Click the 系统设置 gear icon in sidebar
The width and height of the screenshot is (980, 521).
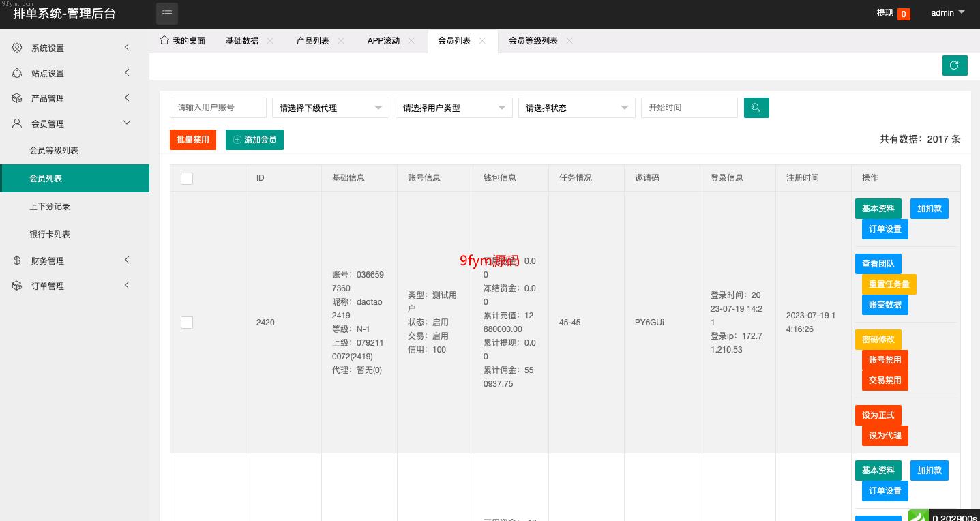pyautogui.click(x=17, y=48)
